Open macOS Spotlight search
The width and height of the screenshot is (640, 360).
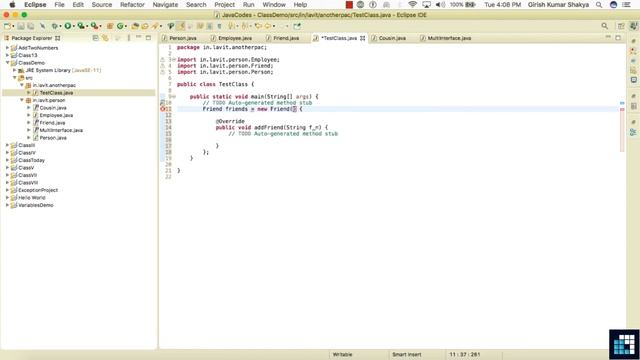[599, 4]
